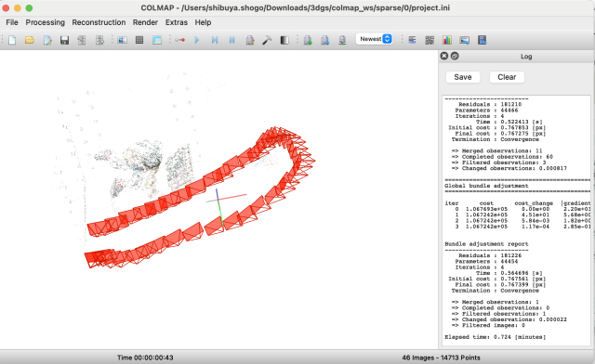Viewport: 595px width, 364px height.
Task: Run bundle adjustment hammer icon
Action: (x=267, y=40)
